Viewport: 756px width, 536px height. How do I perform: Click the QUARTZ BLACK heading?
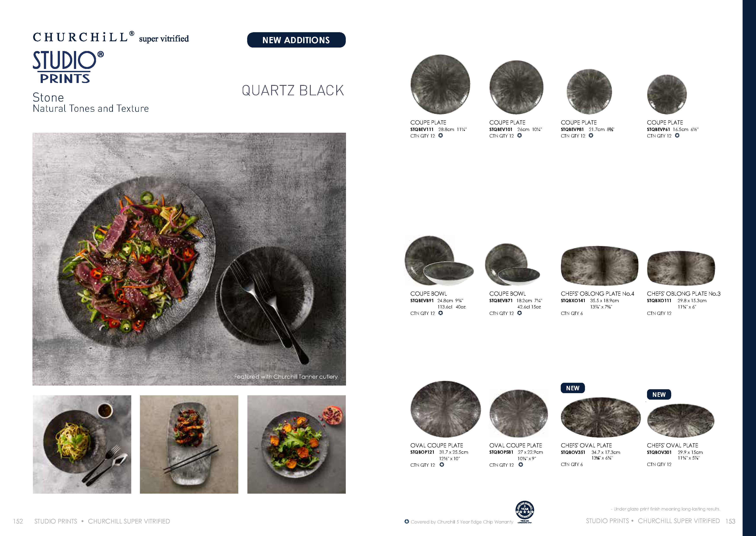[293, 90]
